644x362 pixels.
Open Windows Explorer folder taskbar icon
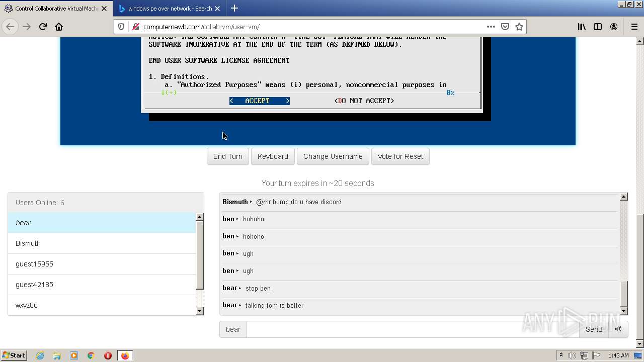57,355
